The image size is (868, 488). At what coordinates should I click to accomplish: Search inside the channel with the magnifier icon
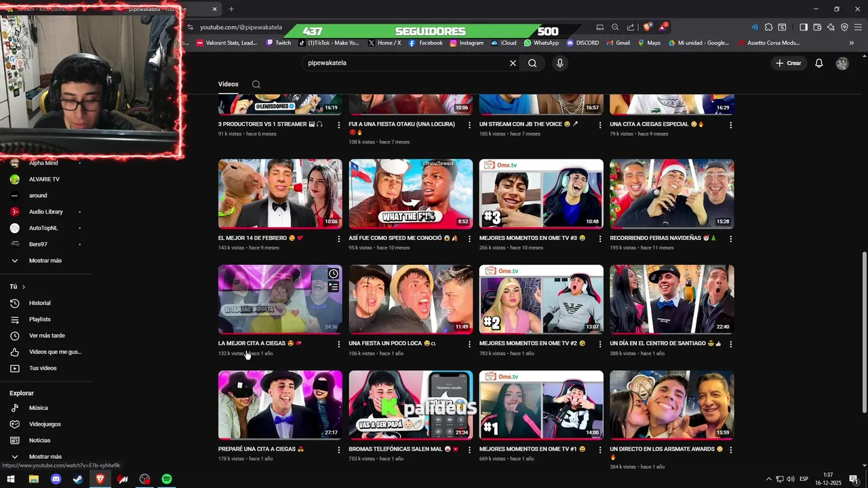[256, 85]
